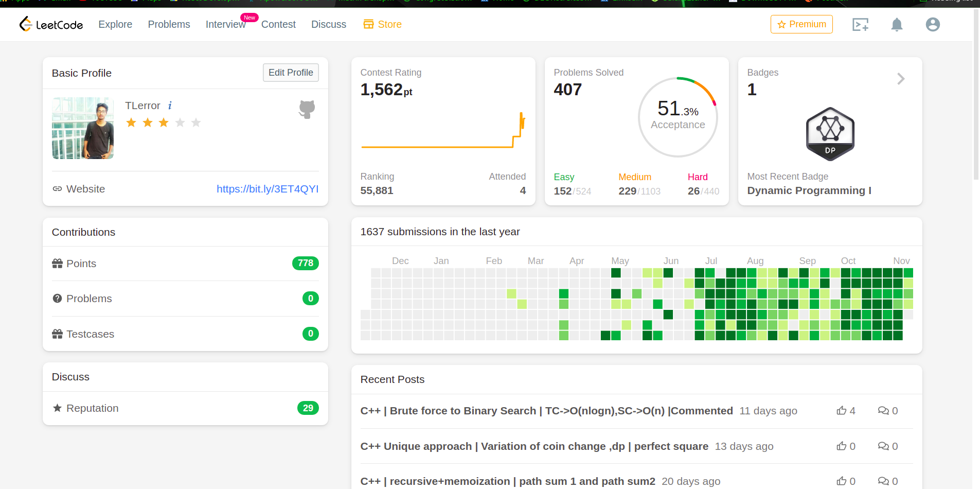Open the Problems nav item
980x489 pixels.
pyautogui.click(x=169, y=24)
